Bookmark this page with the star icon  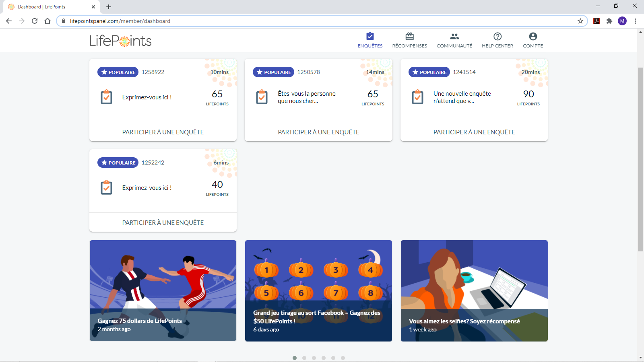coord(580,21)
